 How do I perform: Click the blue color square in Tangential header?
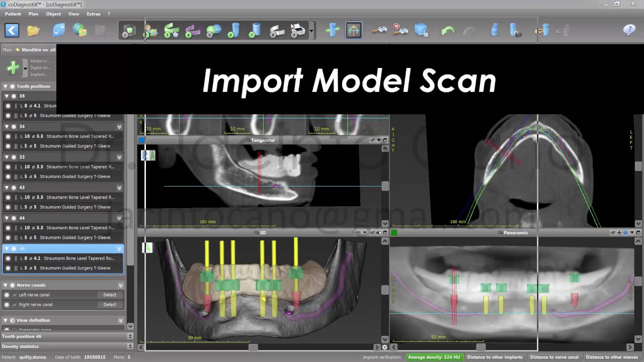(142, 140)
